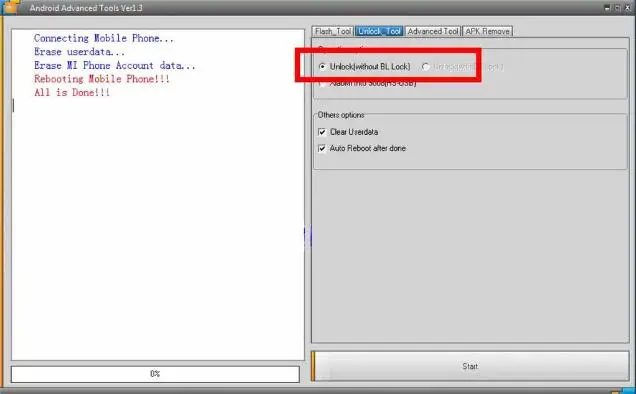Toggle Auto Reboot after done checkbox
The height and width of the screenshot is (394, 636).
(x=322, y=149)
